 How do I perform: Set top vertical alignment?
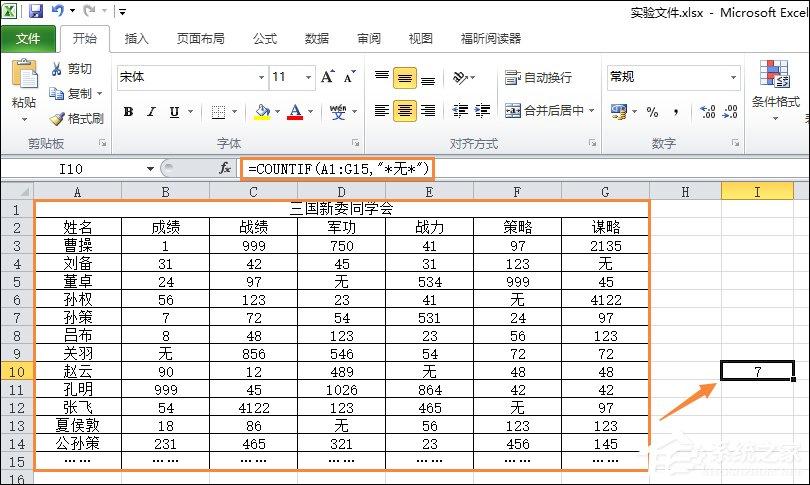click(382, 77)
